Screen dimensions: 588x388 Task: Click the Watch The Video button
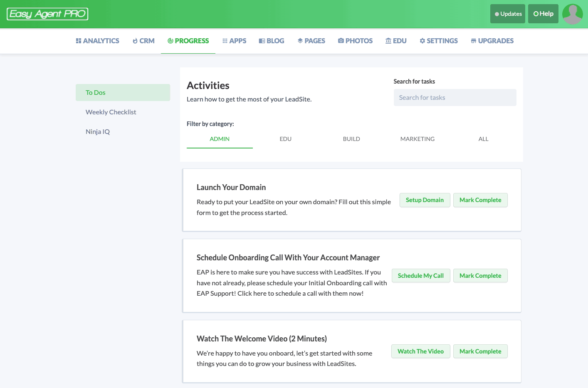click(x=420, y=351)
